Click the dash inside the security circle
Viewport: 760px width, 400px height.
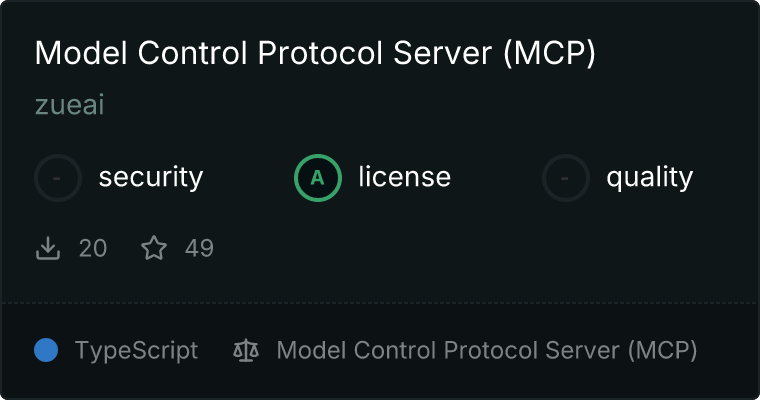(57, 178)
